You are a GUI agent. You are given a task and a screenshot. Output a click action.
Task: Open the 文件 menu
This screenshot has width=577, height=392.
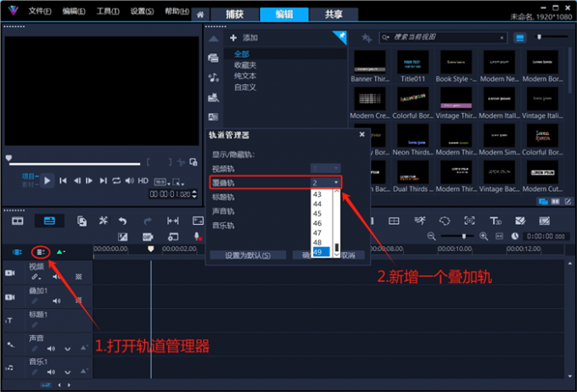(40, 11)
